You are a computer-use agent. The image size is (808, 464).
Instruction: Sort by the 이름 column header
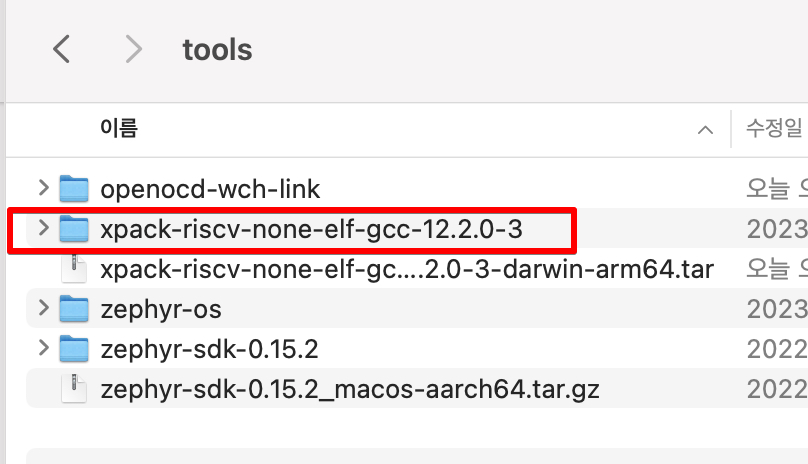coord(119,128)
